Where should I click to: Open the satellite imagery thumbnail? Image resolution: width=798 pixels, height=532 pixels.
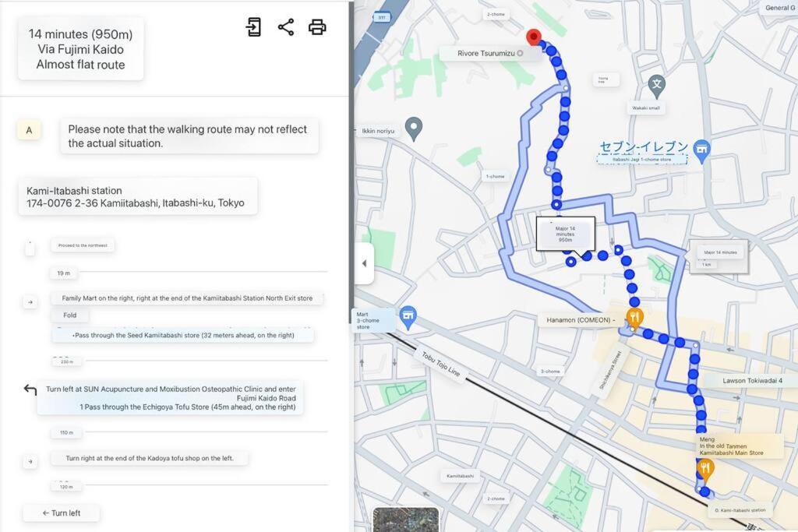(405, 520)
